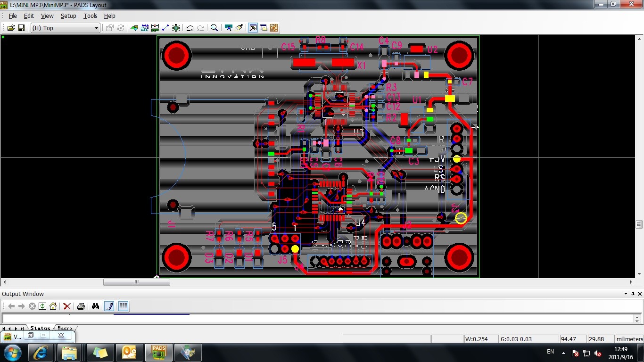Open the (H) Top layer dropdown
Viewport: 644px width, 362px height.
pyautogui.click(x=66, y=28)
